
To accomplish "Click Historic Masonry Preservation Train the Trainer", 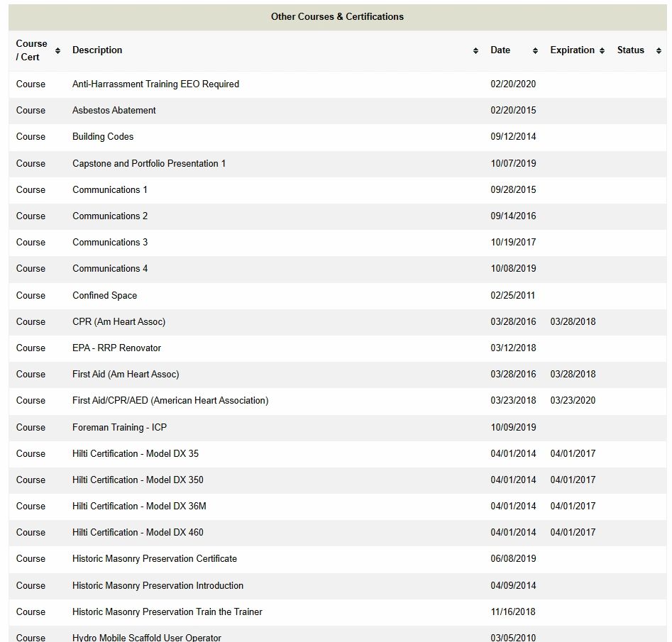I will pyautogui.click(x=167, y=611).
